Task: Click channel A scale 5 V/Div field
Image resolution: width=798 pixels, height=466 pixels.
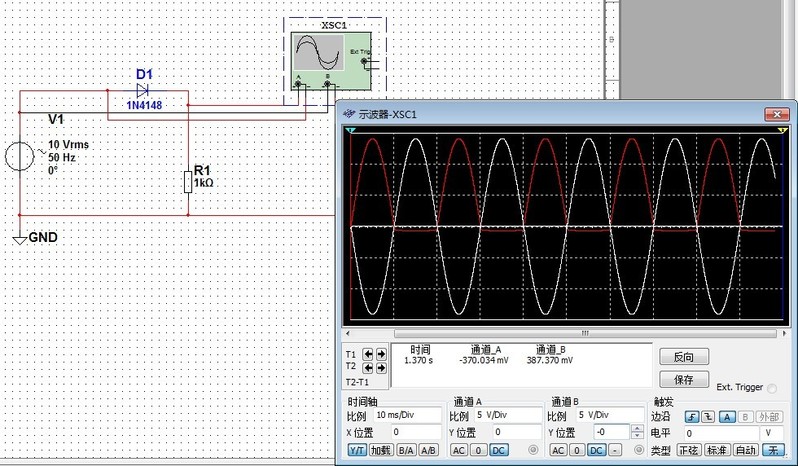Action: coord(505,415)
